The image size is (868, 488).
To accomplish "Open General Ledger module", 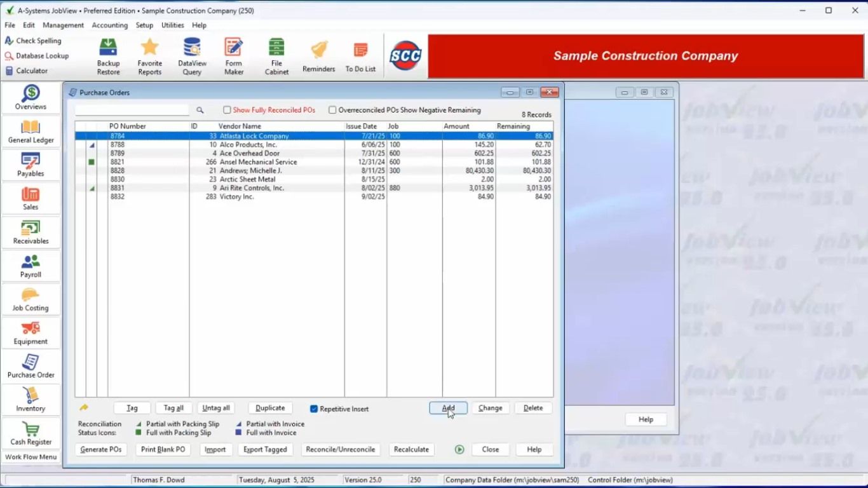I will click(x=31, y=132).
